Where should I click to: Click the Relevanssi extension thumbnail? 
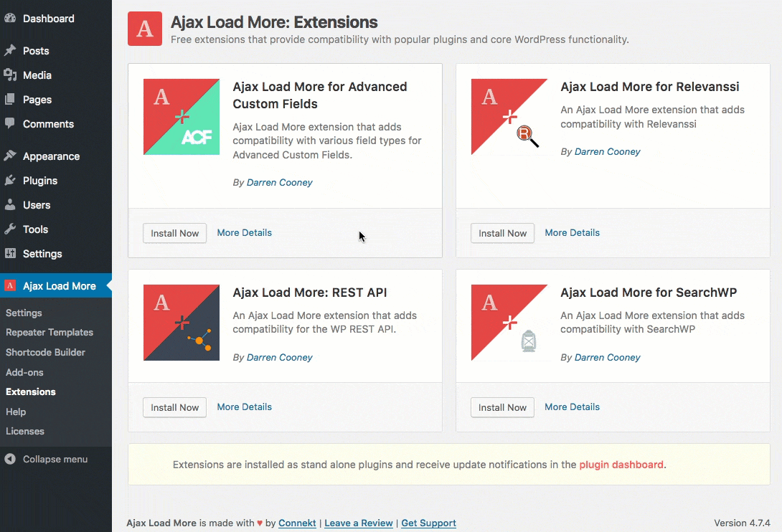click(509, 117)
